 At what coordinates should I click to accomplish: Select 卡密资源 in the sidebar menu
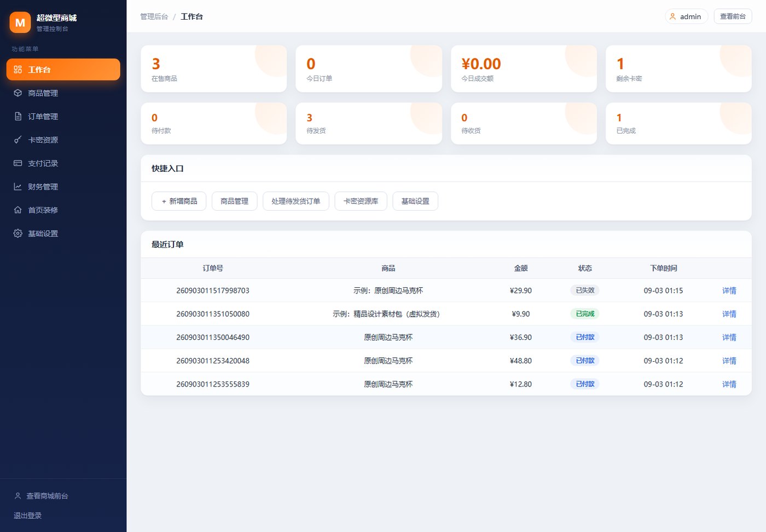[63, 140]
